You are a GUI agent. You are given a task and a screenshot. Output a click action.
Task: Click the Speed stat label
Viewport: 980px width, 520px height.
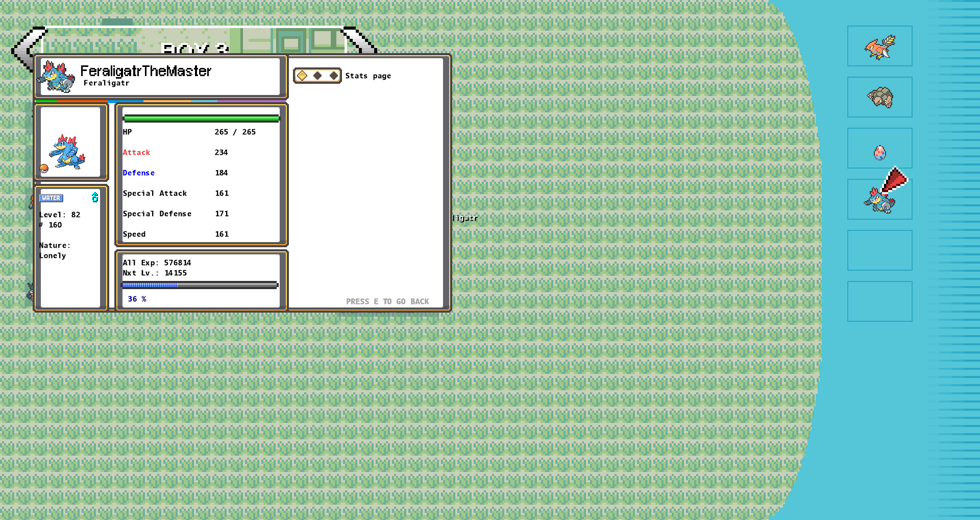134,234
